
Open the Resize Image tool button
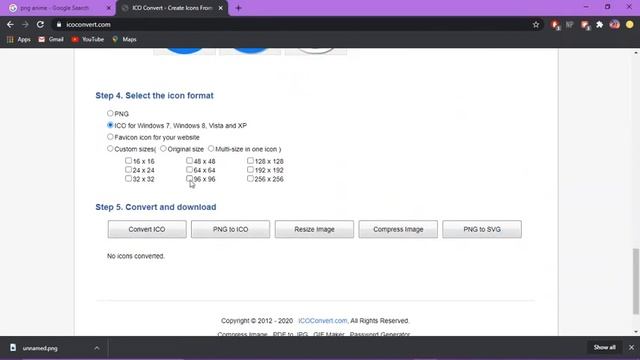(314, 229)
